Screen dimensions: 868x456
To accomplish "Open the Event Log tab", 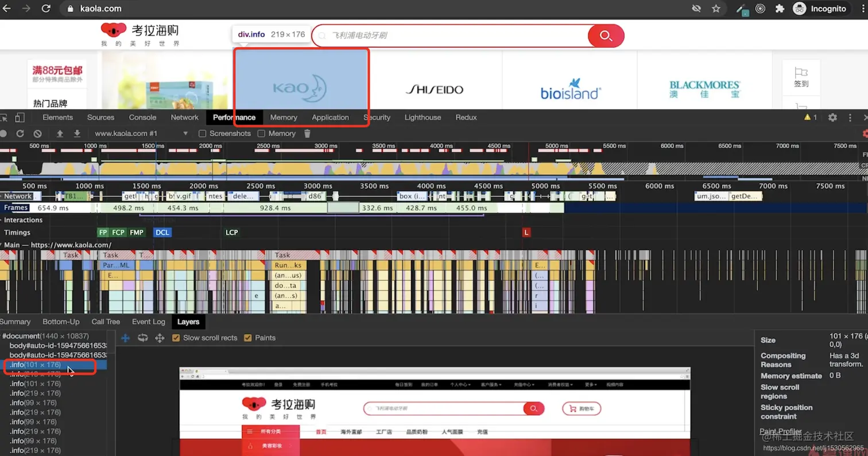I will [x=148, y=322].
